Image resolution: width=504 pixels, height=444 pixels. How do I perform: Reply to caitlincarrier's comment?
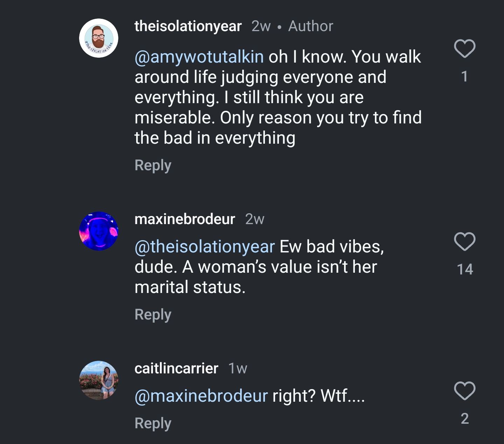pyautogui.click(x=153, y=423)
